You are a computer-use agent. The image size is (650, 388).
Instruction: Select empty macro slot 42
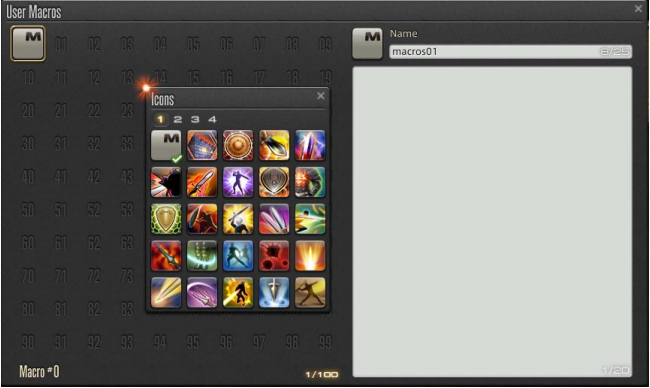click(x=94, y=177)
